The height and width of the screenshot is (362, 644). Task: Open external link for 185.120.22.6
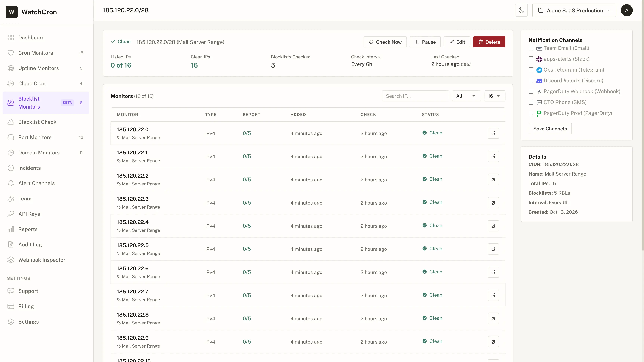(493, 272)
